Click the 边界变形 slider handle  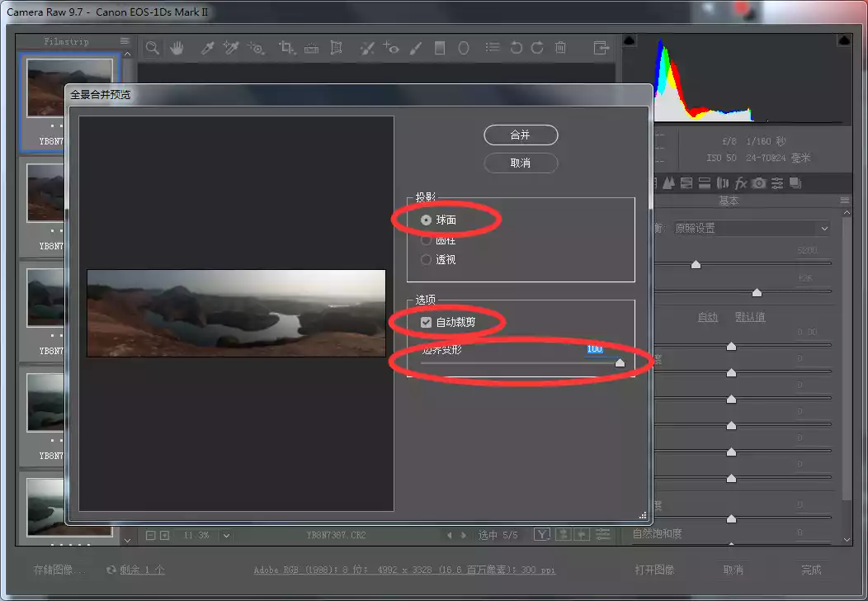pyautogui.click(x=620, y=362)
